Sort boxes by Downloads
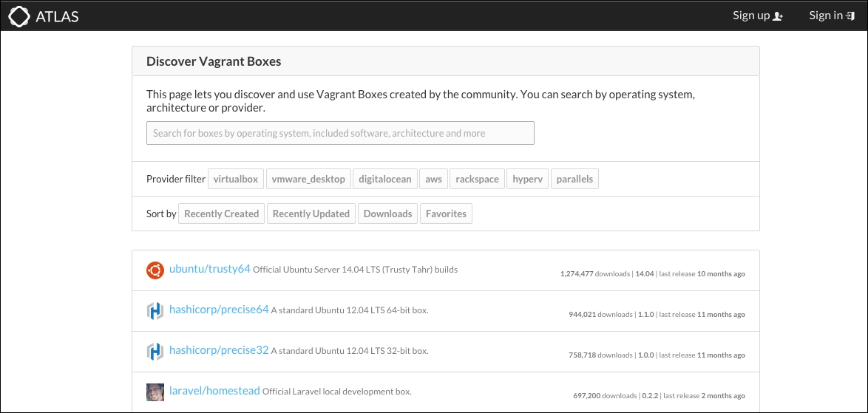The height and width of the screenshot is (413, 868). 387,214
